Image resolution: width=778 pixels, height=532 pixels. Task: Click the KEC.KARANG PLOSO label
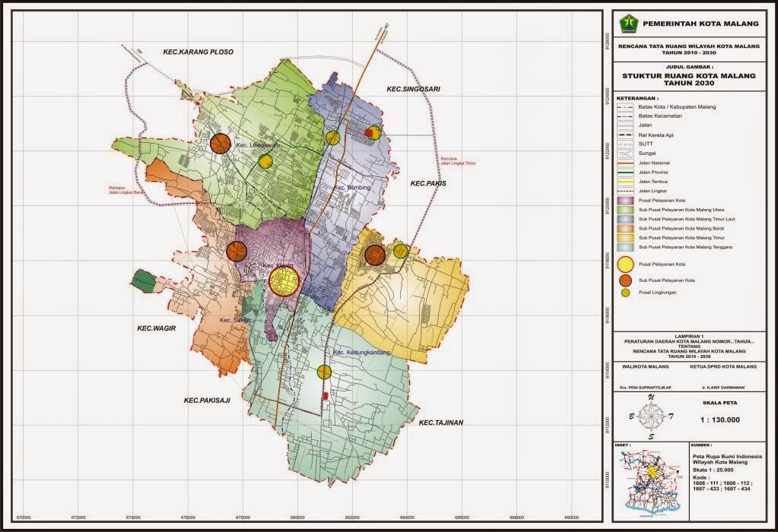pyautogui.click(x=198, y=52)
